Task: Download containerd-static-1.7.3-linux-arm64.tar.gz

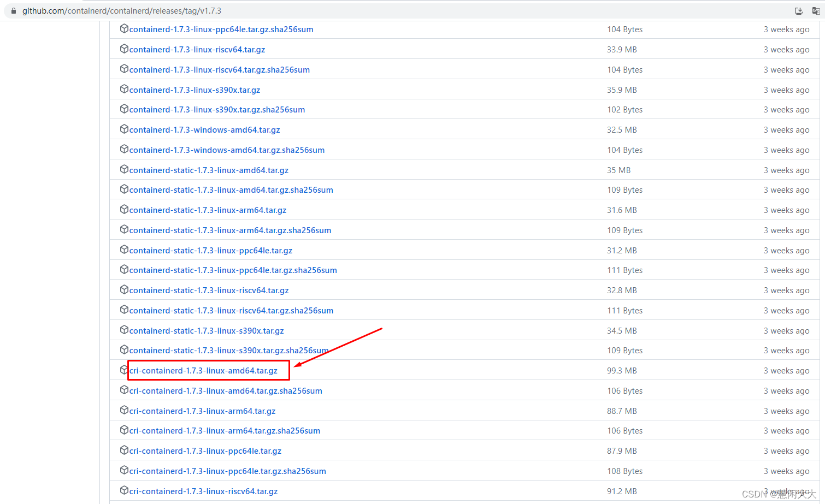Action: 208,210
